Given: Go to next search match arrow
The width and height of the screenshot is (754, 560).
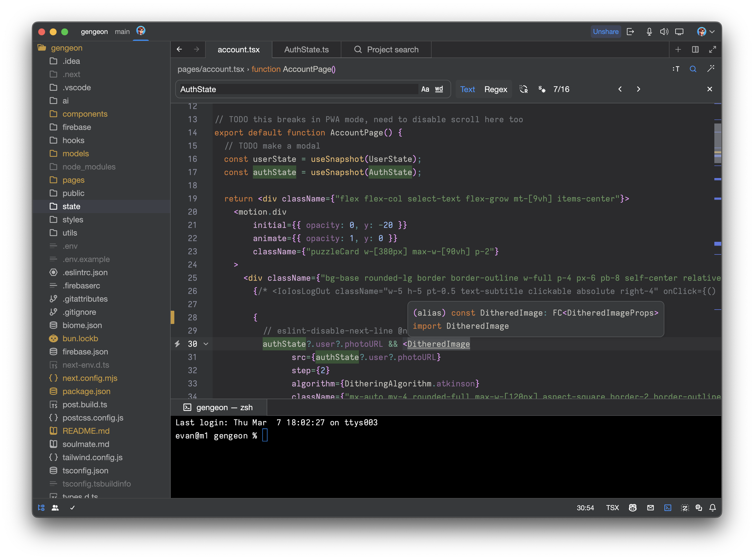Looking at the screenshot, I should click(638, 89).
